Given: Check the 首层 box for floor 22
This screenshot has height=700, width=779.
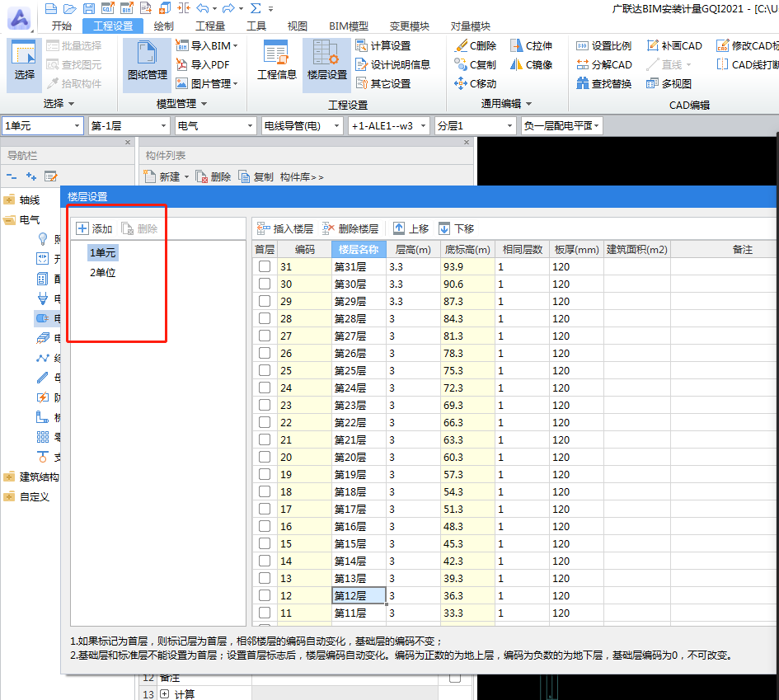Looking at the screenshot, I should 265,422.
